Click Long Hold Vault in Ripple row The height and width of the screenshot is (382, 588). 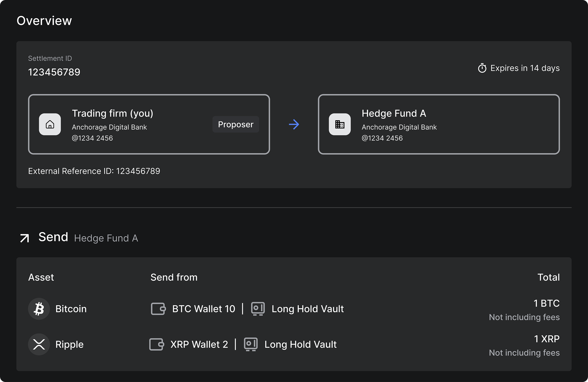(300, 344)
